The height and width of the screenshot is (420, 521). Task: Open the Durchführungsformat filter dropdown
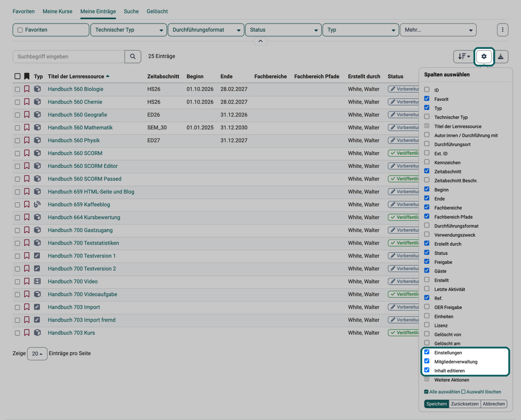[206, 30]
